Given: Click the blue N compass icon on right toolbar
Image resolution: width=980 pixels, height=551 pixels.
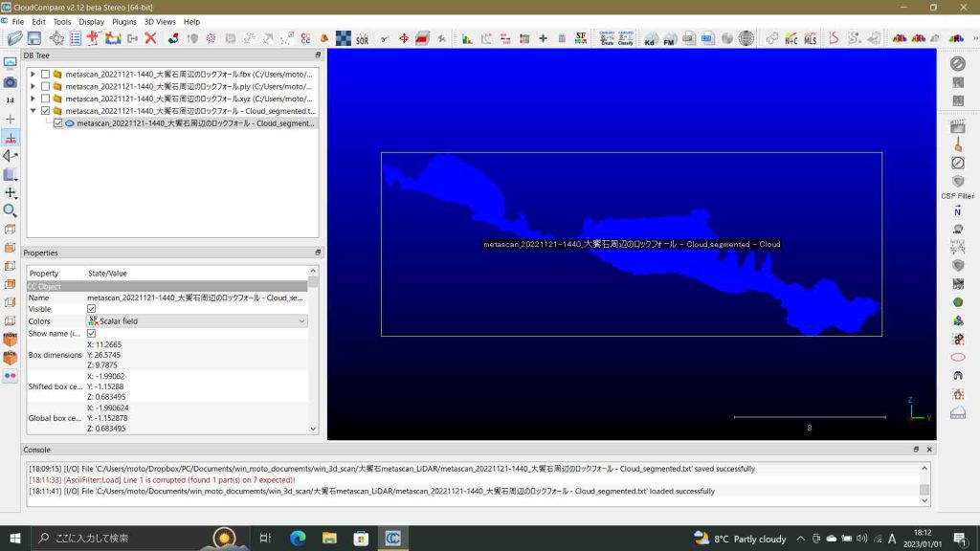Looking at the screenshot, I should [x=957, y=211].
